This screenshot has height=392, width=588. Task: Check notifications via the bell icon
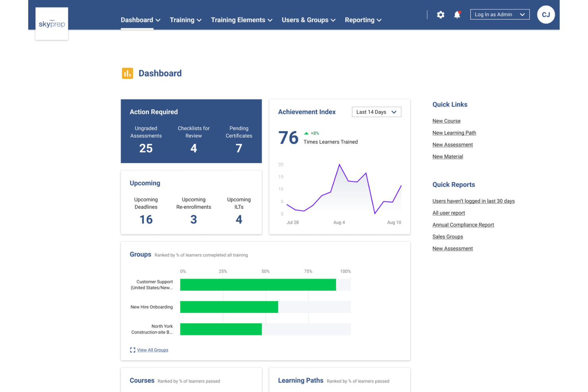(x=456, y=14)
